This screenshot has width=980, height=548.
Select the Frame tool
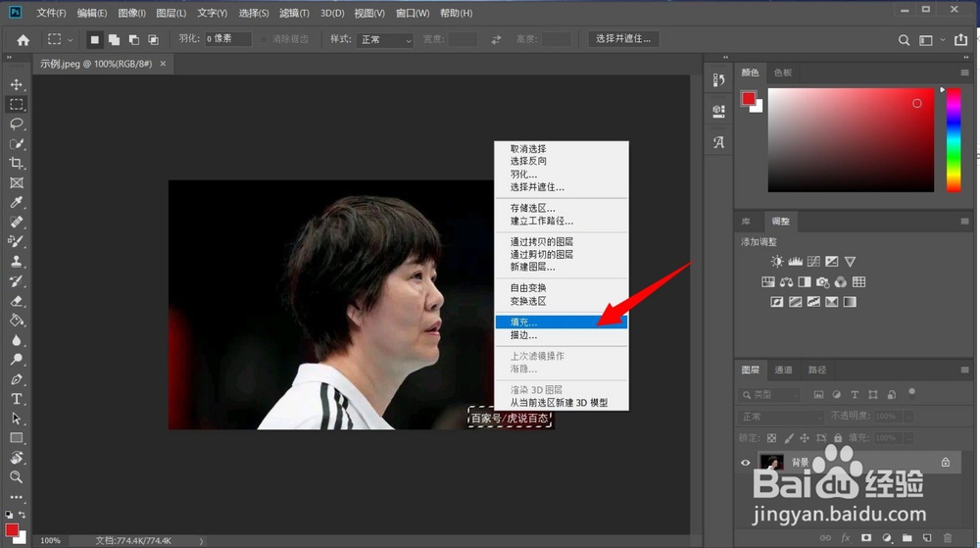(17, 183)
